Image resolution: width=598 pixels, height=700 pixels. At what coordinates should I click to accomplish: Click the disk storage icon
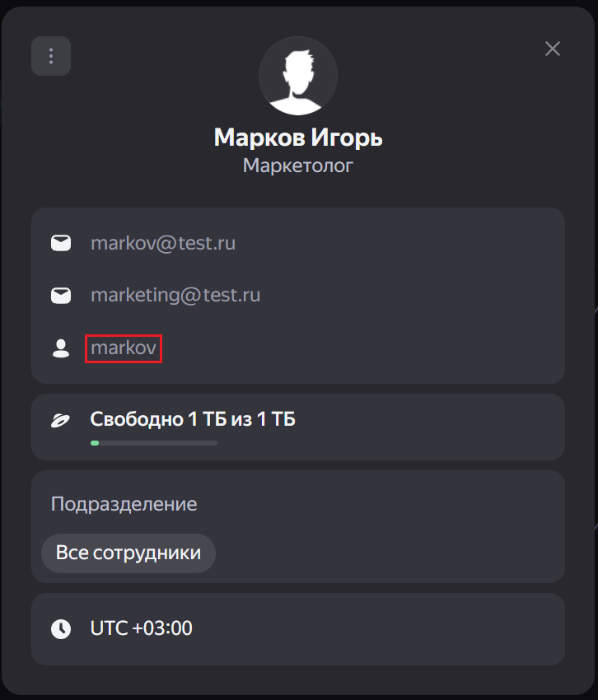coord(61,420)
